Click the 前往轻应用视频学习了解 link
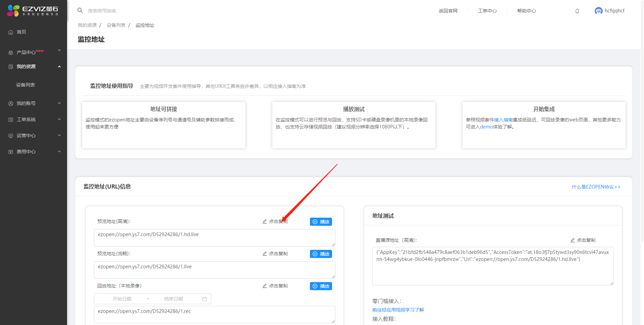The height and width of the screenshot is (325, 644). click(x=398, y=310)
